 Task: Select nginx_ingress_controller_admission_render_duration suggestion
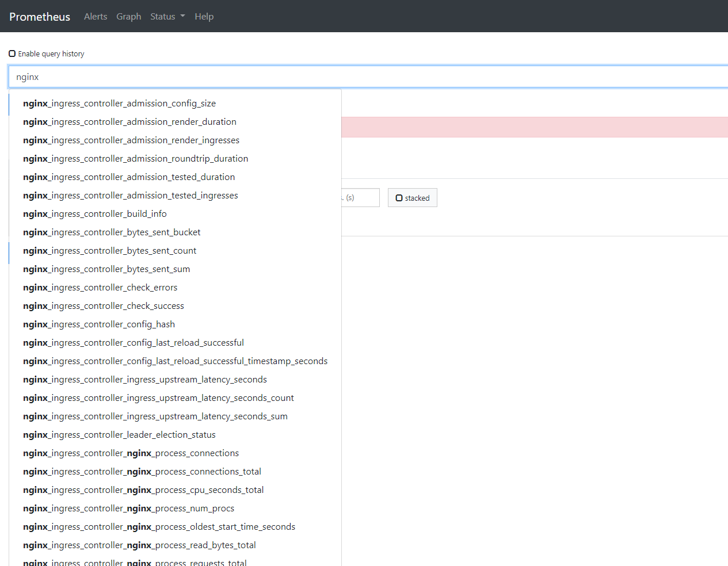[x=176, y=122]
